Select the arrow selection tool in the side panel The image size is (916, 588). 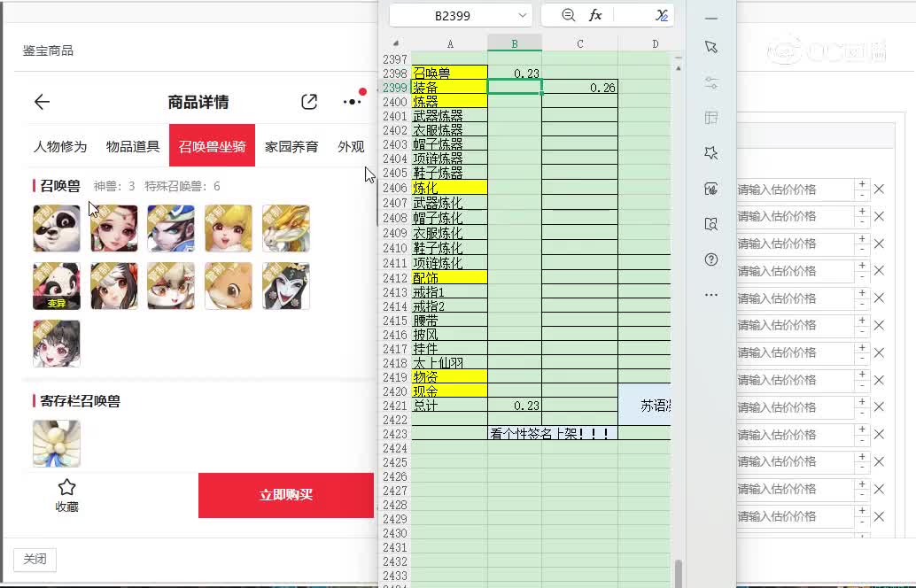[x=711, y=47]
